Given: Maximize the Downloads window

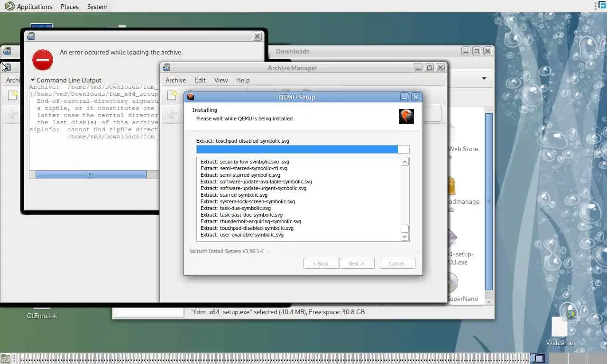Looking at the screenshot, I should click(x=477, y=51).
